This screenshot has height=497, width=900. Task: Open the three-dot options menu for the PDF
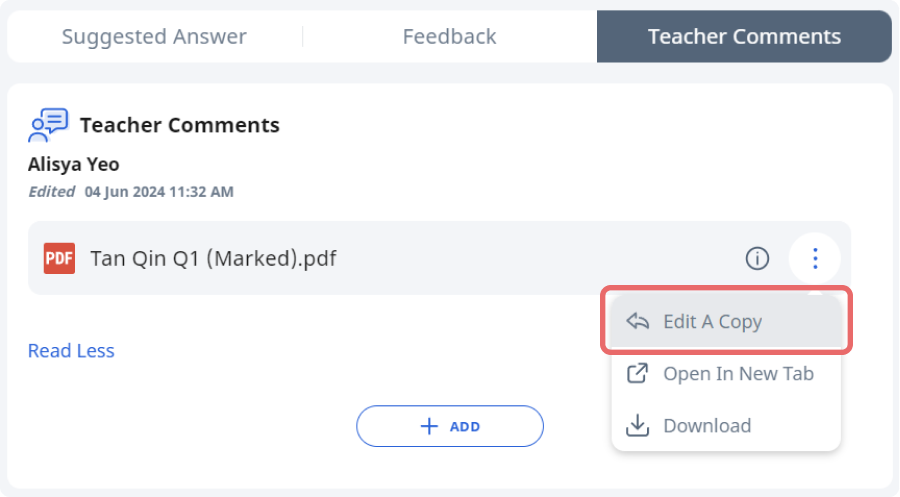point(815,258)
